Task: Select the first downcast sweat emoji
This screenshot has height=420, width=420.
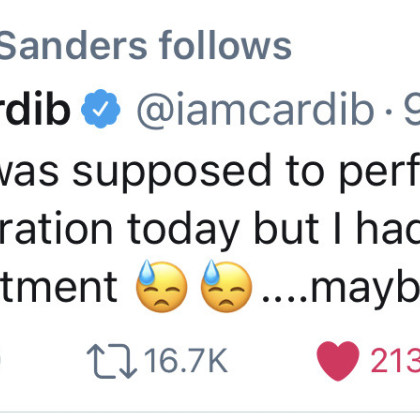Action: (162, 287)
